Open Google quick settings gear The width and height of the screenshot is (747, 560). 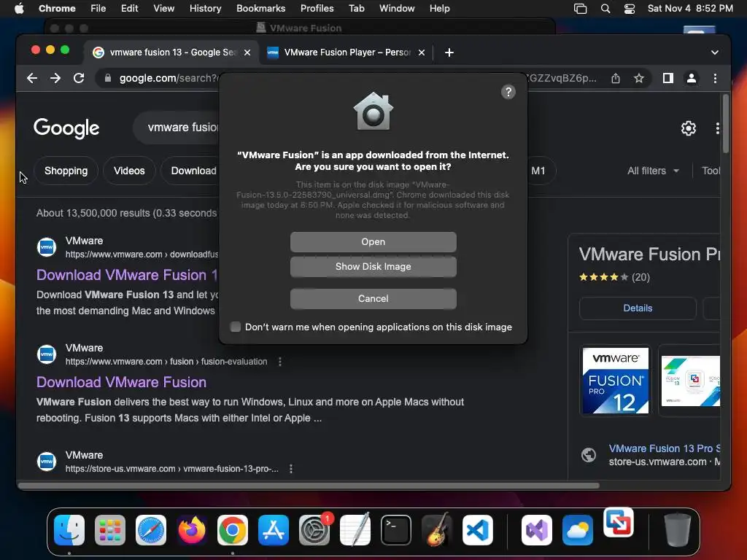pos(689,128)
